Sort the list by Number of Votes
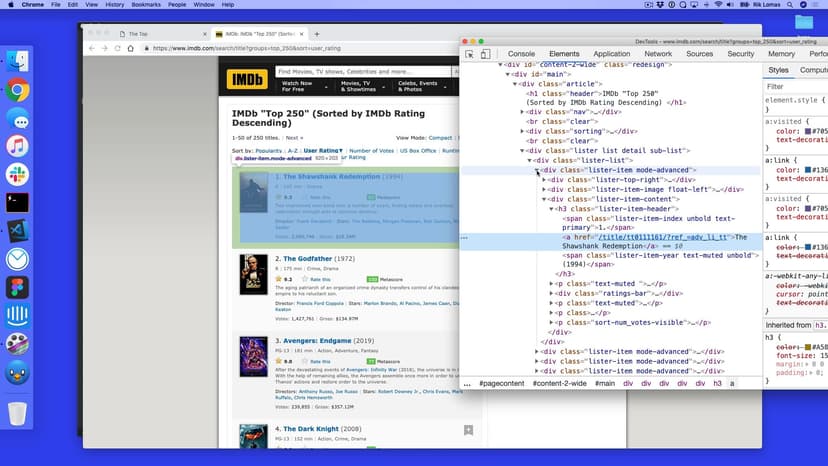 click(370, 150)
